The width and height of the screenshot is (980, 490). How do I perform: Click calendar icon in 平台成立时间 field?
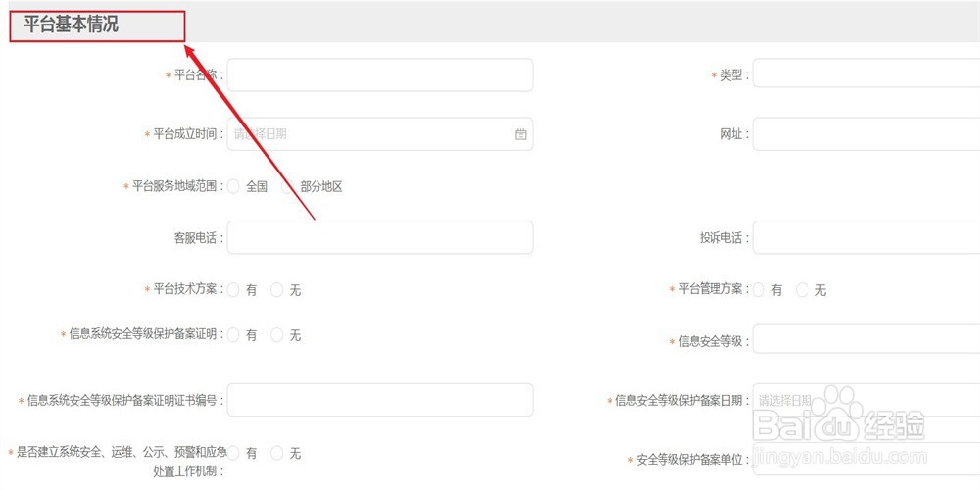(520, 133)
